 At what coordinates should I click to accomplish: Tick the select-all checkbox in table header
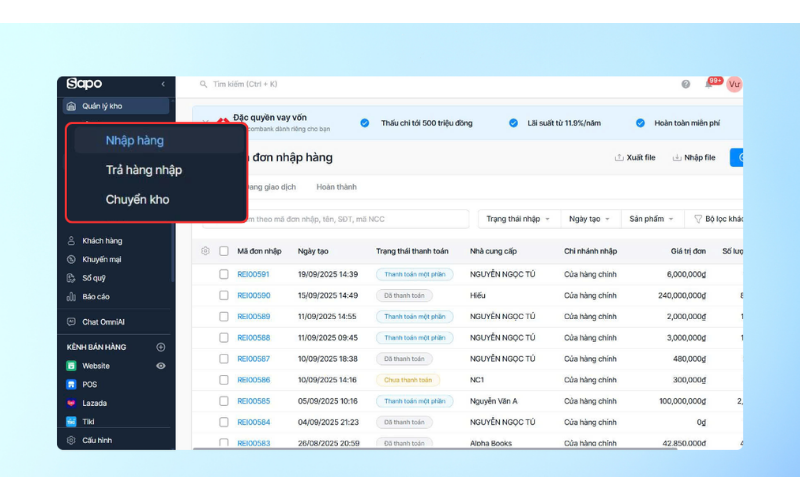click(x=224, y=251)
